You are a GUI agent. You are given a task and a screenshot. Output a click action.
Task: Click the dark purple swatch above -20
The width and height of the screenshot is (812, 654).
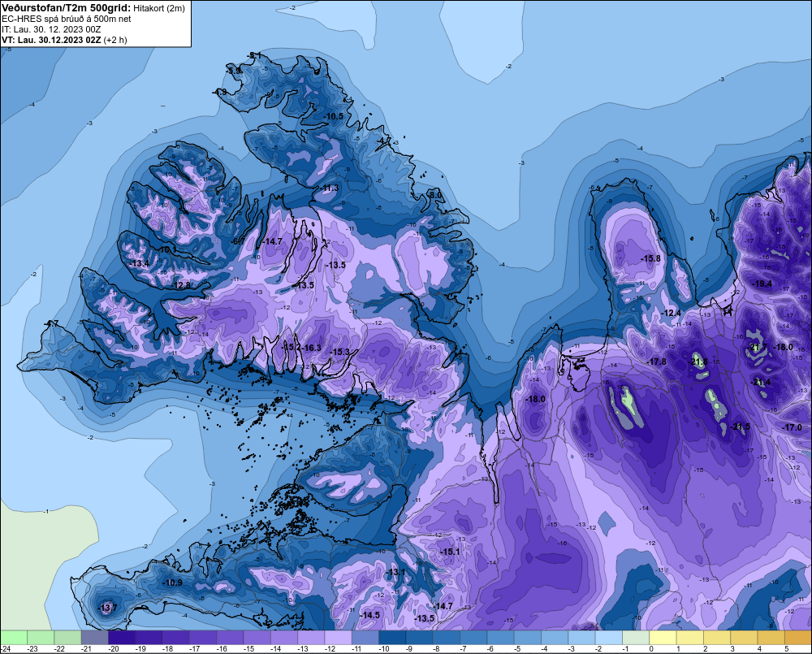point(122,637)
